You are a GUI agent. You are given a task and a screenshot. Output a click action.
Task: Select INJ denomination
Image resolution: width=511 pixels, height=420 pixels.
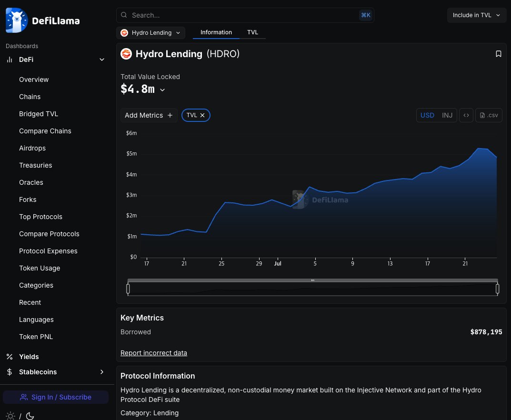[x=447, y=115]
